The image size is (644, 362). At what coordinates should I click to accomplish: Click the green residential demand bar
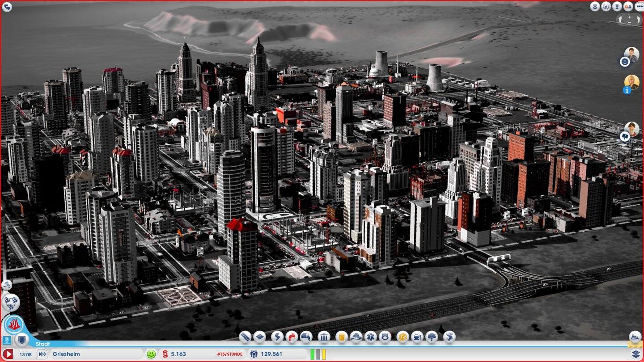313,354
